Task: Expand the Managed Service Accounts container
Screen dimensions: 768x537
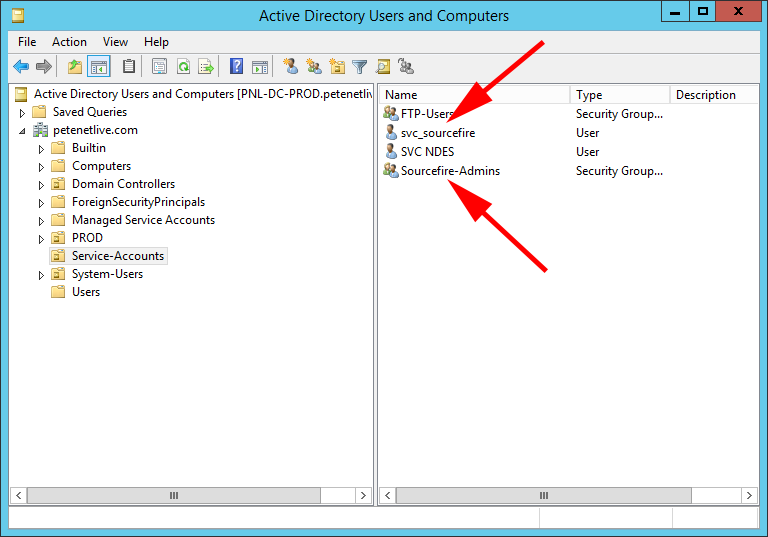Action: coord(41,221)
